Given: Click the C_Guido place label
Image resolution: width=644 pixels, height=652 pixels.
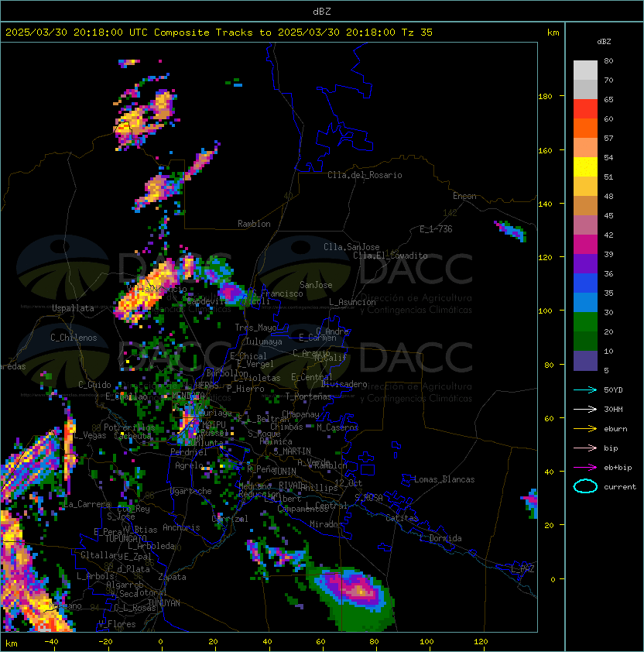Looking at the screenshot, I should (94, 385).
